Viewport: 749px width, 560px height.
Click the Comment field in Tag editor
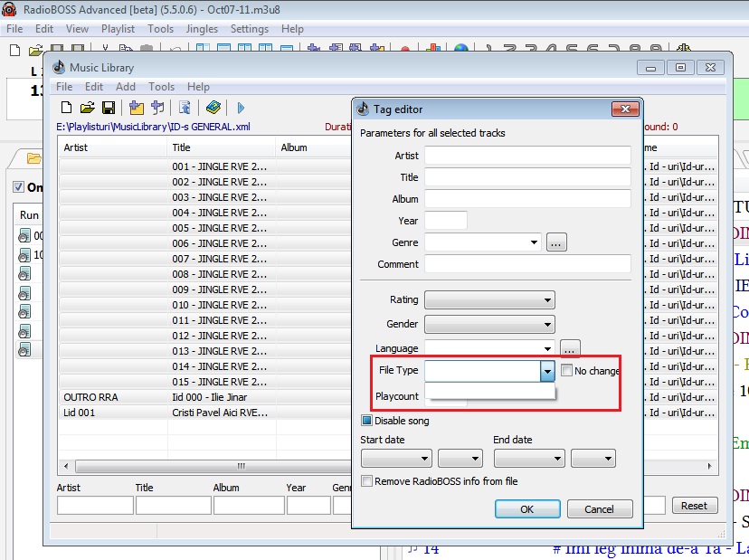pyautogui.click(x=527, y=264)
